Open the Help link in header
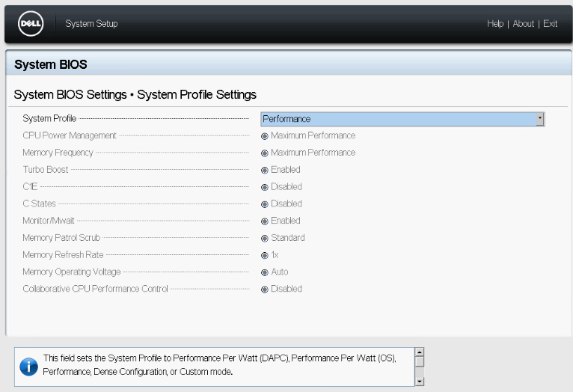 click(x=495, y=24)
